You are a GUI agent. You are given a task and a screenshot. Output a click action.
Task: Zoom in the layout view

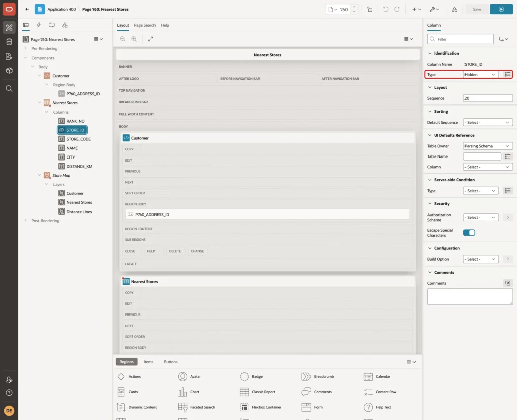point(134,39)
